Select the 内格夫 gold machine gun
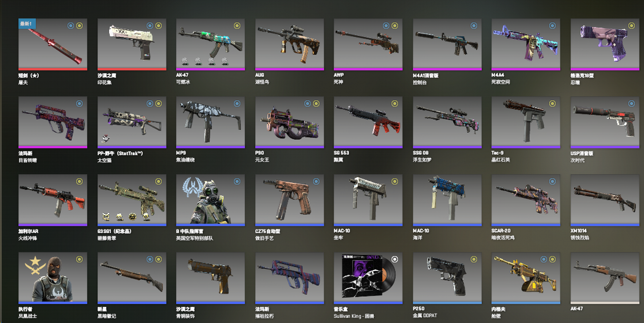The image size is (644, 323). click(526, 278)
